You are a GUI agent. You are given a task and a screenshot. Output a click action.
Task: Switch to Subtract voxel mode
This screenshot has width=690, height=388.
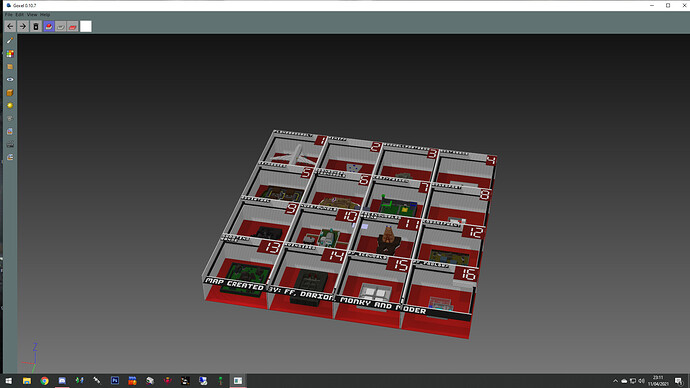(61, 26)
